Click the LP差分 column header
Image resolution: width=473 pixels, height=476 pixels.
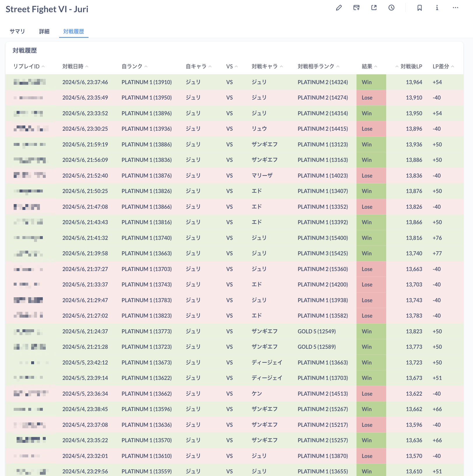[441, 66]
